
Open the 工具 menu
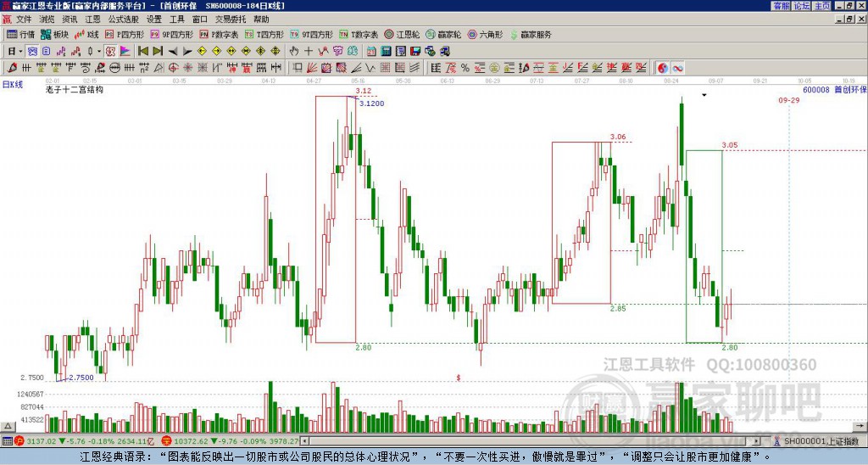177,20
